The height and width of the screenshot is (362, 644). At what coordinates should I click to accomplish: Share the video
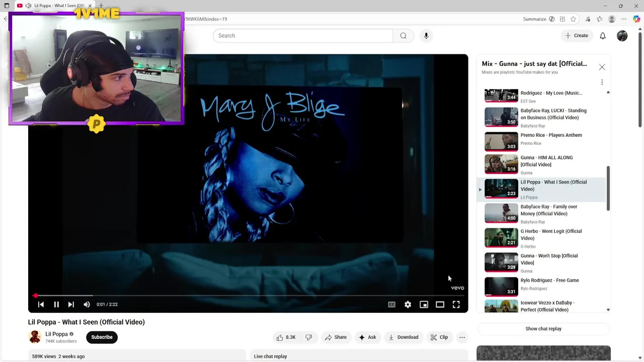(x=336, y=337)
